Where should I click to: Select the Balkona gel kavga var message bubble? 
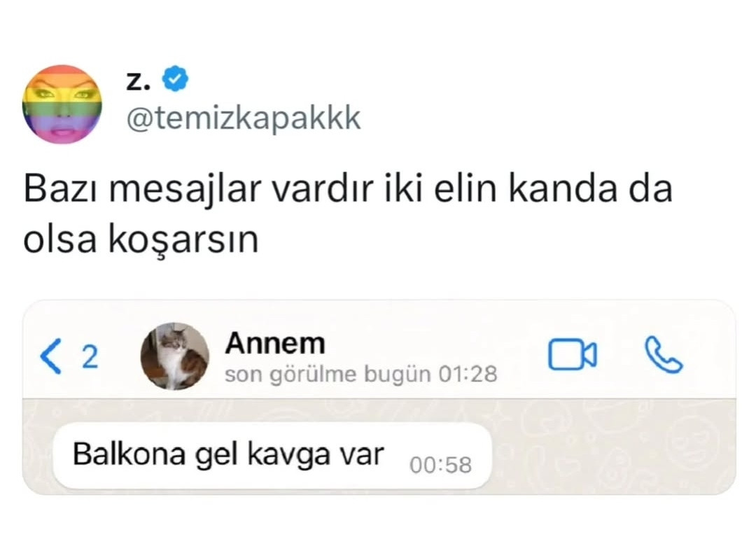pyautogui.click(x=272, y=456)
